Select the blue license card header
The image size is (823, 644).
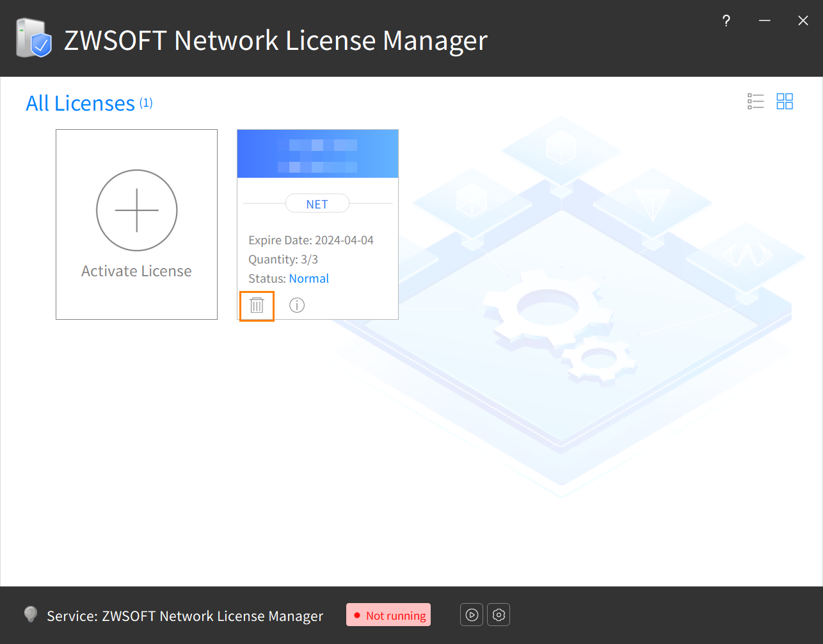pos(318,153)
